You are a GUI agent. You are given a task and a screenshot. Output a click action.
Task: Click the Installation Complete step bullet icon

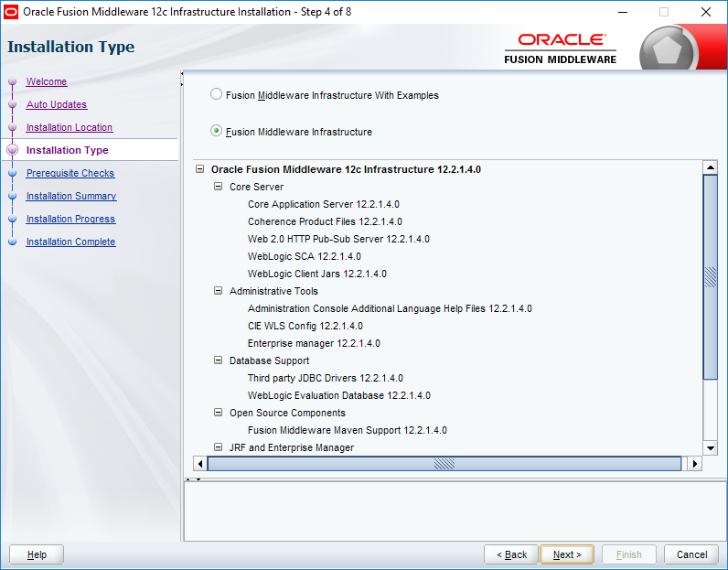[13, 242]
